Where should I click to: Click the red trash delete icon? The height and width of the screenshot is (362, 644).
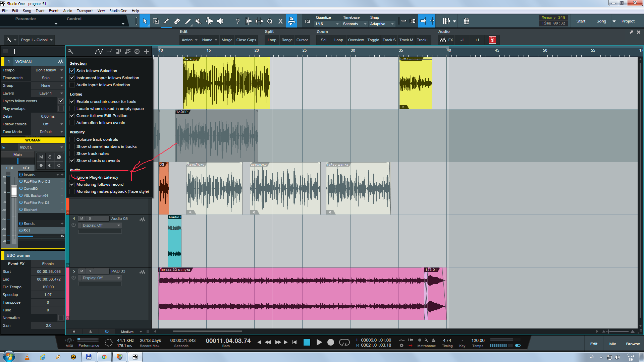pyautogui.click(x=492, y=40)
